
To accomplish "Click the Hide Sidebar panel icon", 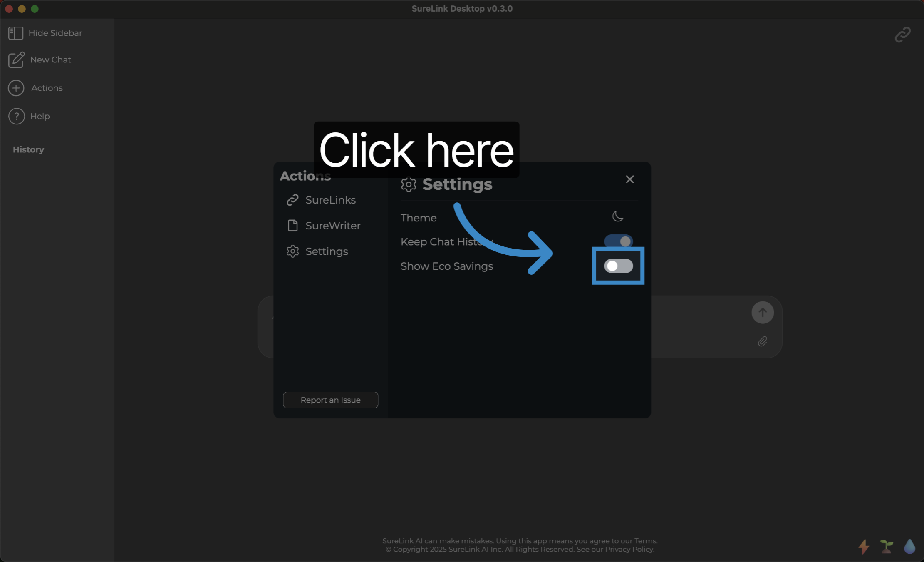I will 16,33.
